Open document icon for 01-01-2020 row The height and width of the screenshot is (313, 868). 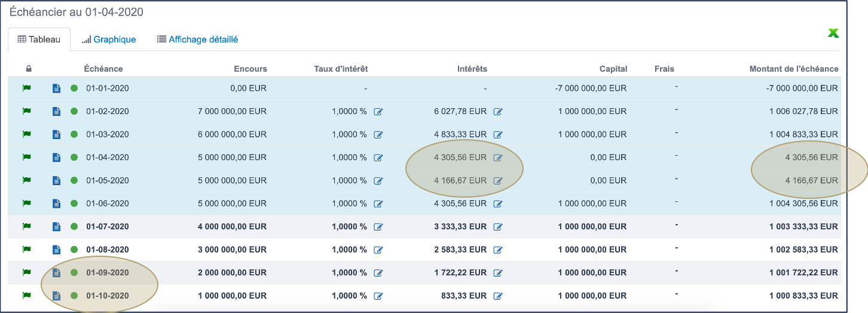pyautogui.click(x=56, y=88)
